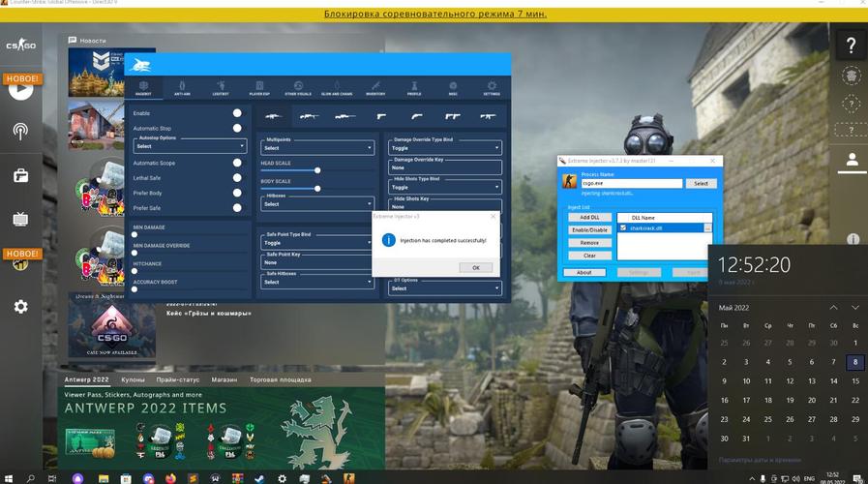Image resolution: width=868 pixels, height=484 pixels.
Task: Click the CS:GO logo in left sidebar
Action: pos(20,45)
